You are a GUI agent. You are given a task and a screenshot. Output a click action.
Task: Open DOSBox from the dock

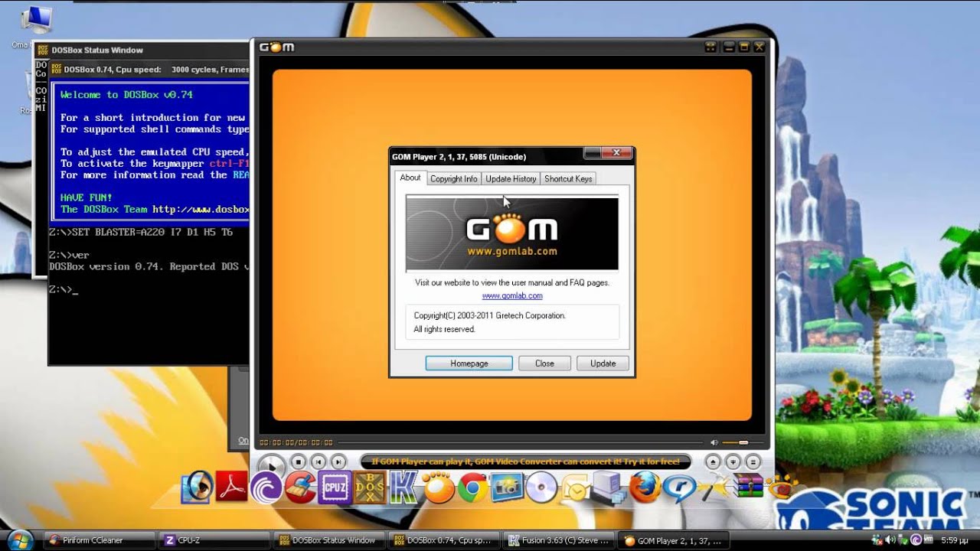(x=370, y=487)
